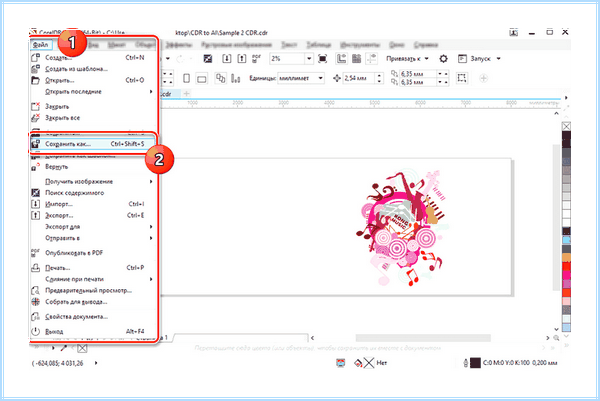Toggle the Show grid button
This screenshot has width=600, height=401.
point(356,59)
